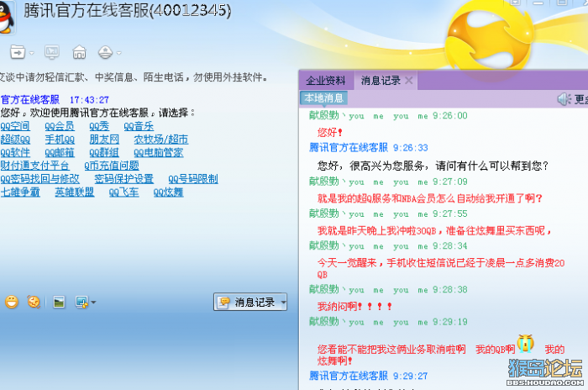The width and height of the screenshot is (588, 390).
Task: Close the 消息记录 tab
Action: pyautogui.click(x=409, y=81)
